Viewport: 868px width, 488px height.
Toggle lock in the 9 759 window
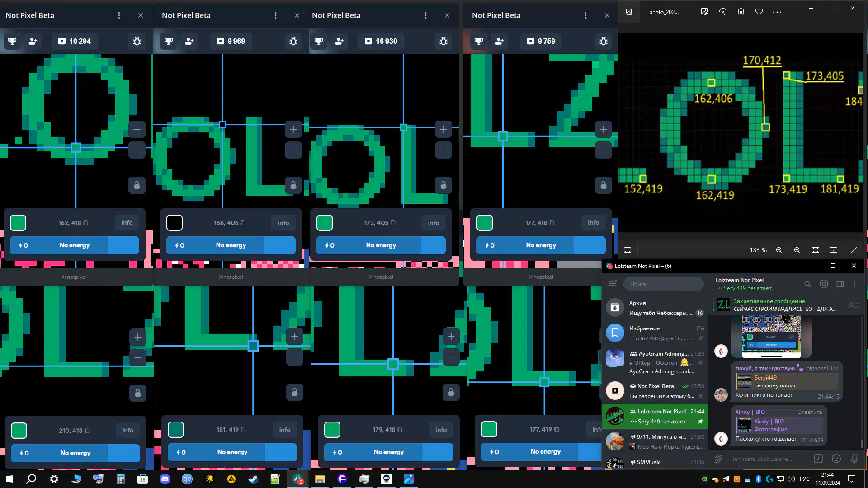604,185
